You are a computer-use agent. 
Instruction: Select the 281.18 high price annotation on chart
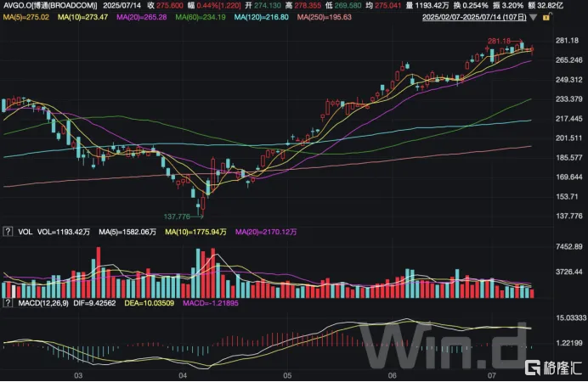click(499, 41)
